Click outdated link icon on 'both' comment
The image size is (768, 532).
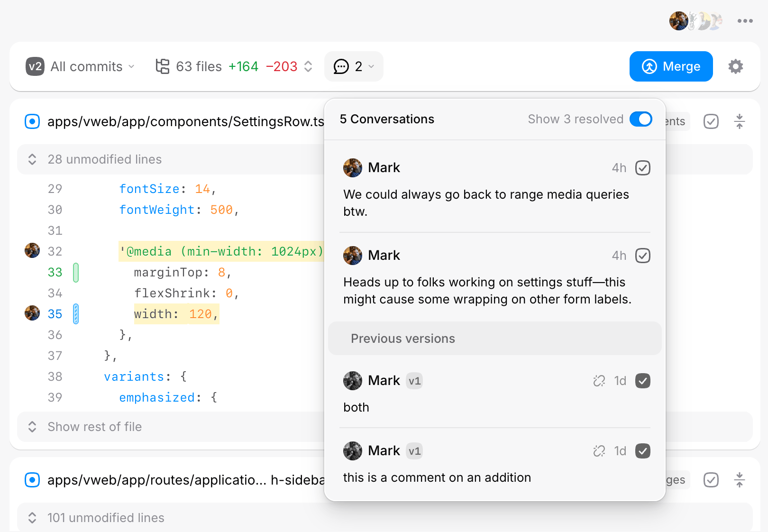pyautogui.click(x=599, y=381)
